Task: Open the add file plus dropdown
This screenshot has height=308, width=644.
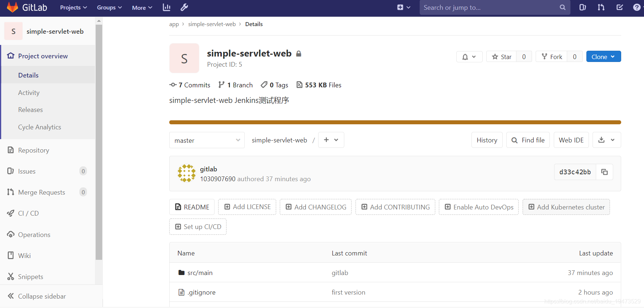Action: click(331, 140)
